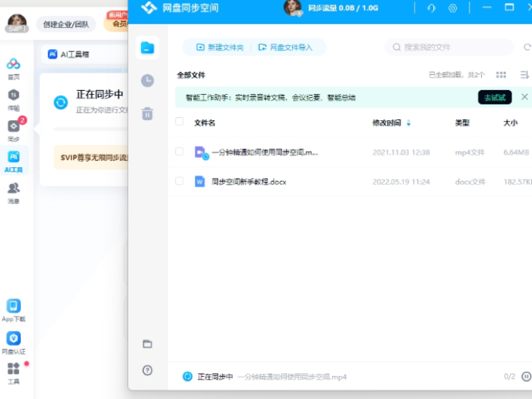Click the syncing status icon in bottom bar
This screenshot has height=399, width=532.
pyautogui.click(x=187, y=377)
